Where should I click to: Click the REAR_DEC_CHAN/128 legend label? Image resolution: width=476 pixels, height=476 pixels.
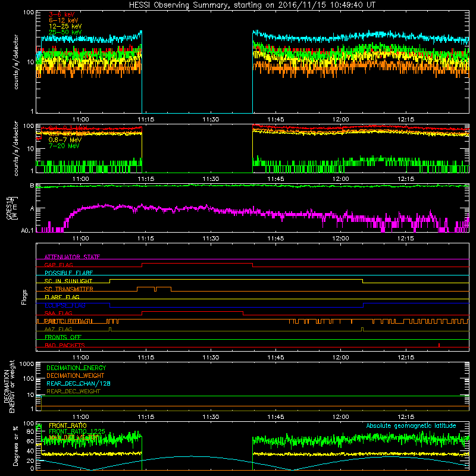[79, 384]
